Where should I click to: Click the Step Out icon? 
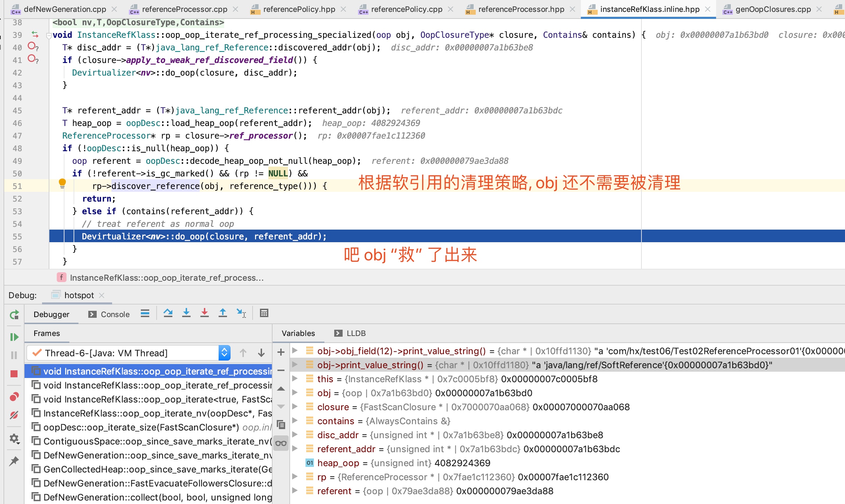tap(223, 313)
